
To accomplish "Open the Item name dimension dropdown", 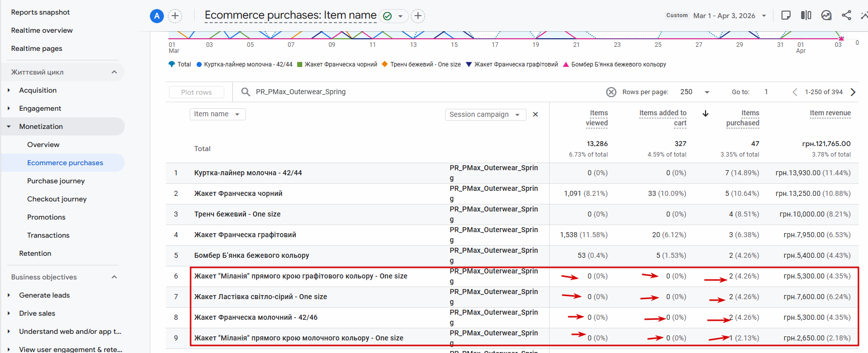I will click(x=217, y=114).
